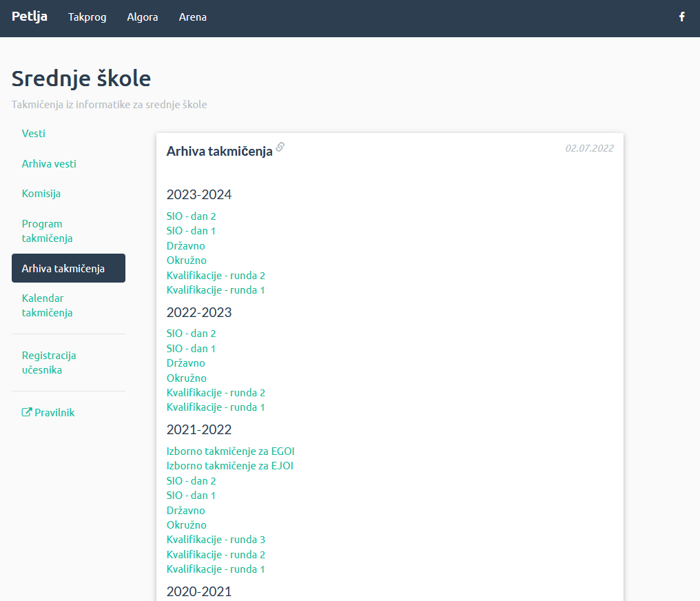
Task: Open Arena from the top navigation
Action: click(x=193, y=17)
